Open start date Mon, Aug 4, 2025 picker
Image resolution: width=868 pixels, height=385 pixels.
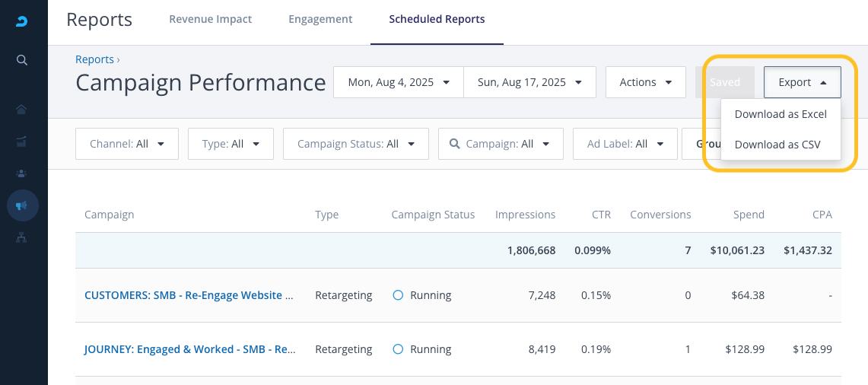click(x=399, y=82)
